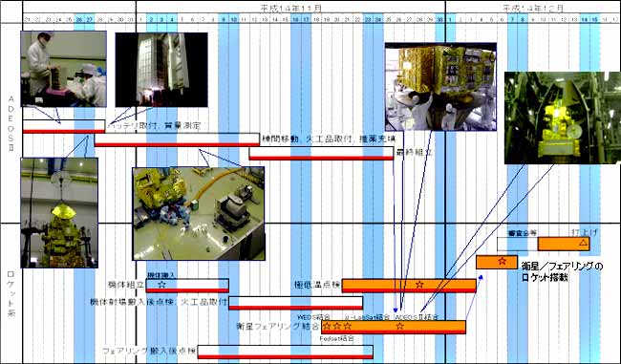This screenshot has width=621, height=364.
Task: Select the 平成14年12月 month header
Action: coord(533,8)
